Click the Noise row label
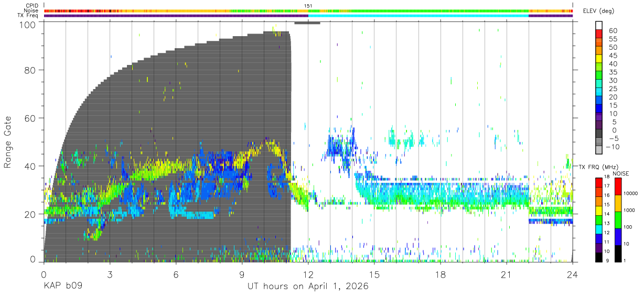 click(x=31, y=10)
